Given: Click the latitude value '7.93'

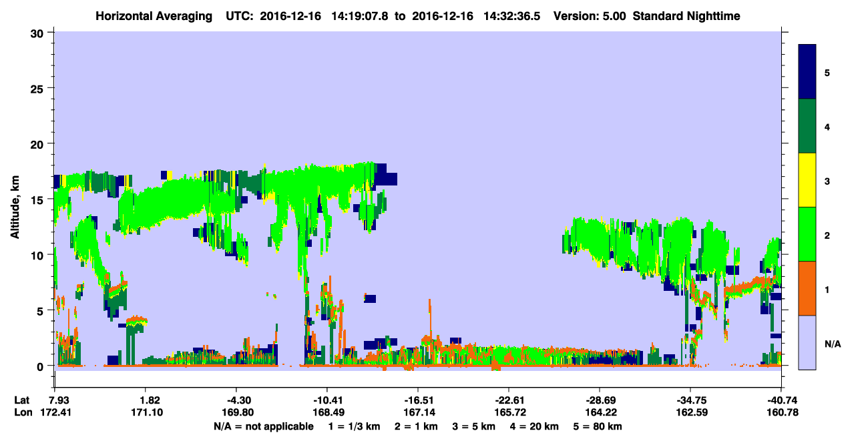Looking at the screenshot, I should click(x=54, y=400).
